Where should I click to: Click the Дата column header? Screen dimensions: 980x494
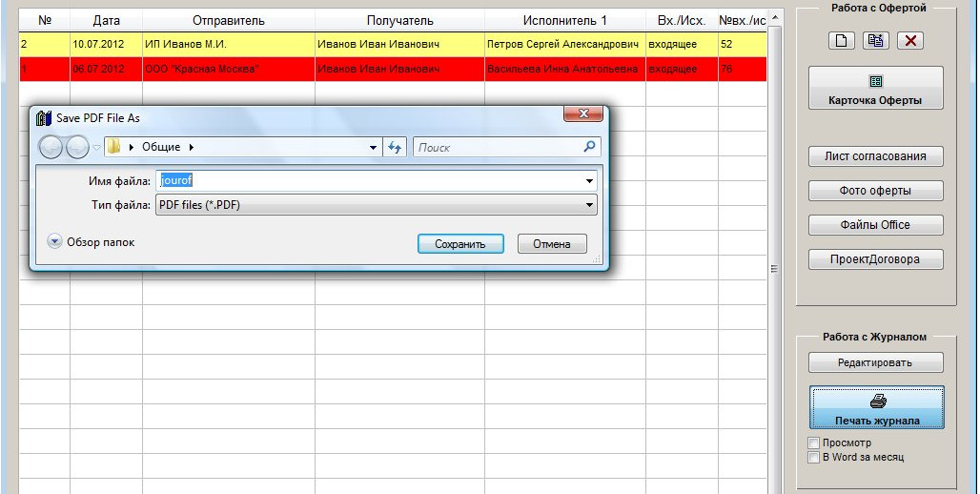coord(106,21)
